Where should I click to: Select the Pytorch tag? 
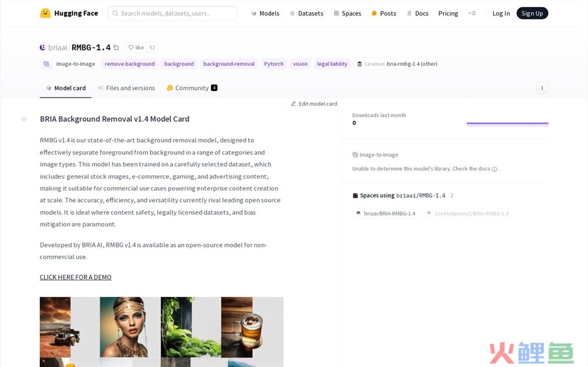[x=274, y=64]
